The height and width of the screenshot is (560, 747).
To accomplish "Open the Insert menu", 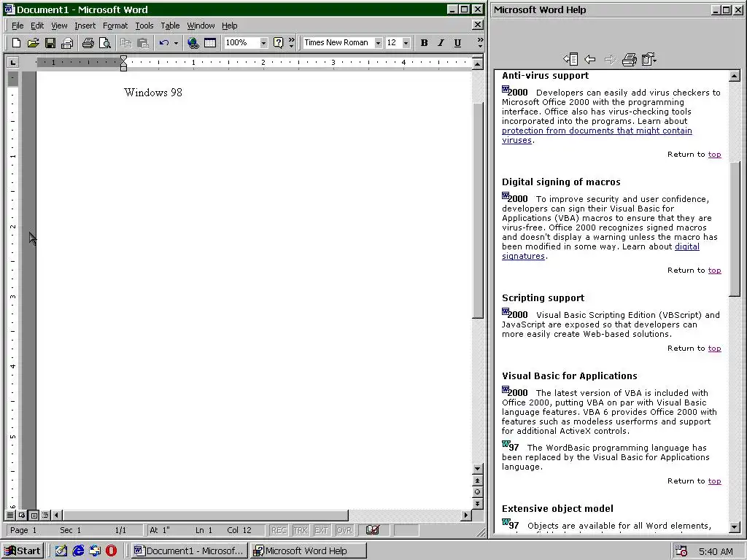I will coord(85,26).
